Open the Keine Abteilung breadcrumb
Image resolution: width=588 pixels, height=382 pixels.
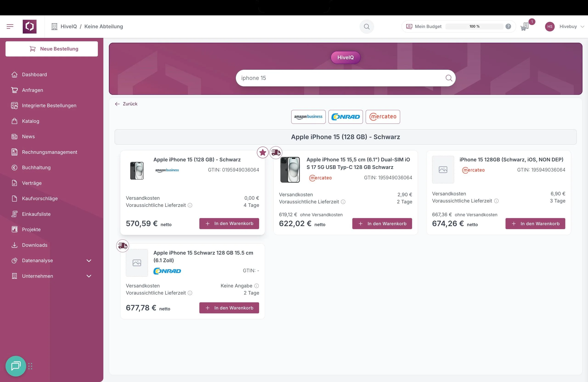click(x=104, y=26)
